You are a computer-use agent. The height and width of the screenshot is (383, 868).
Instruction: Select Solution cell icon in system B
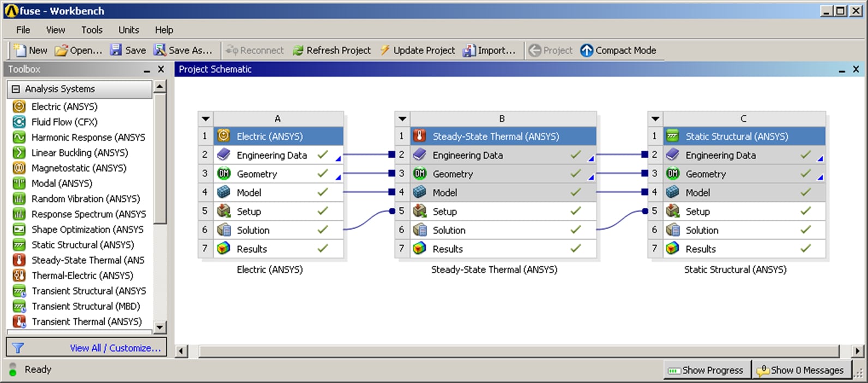(419, 230)
